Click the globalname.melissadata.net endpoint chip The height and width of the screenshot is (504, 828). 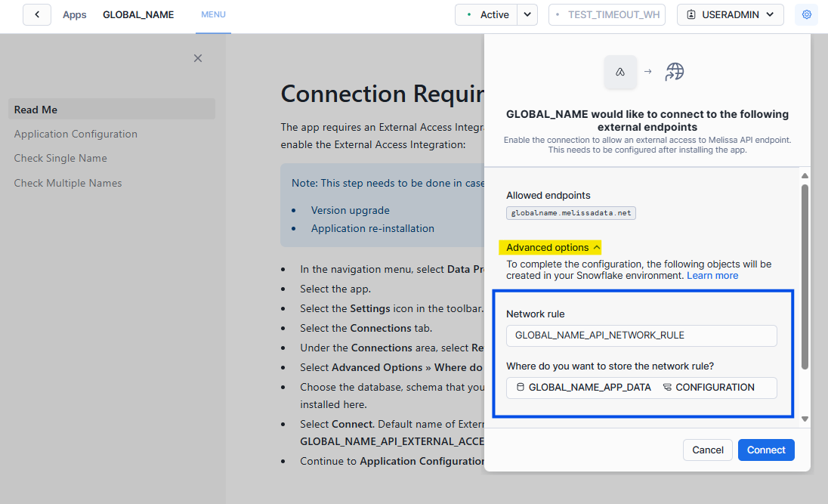(571, 213)
